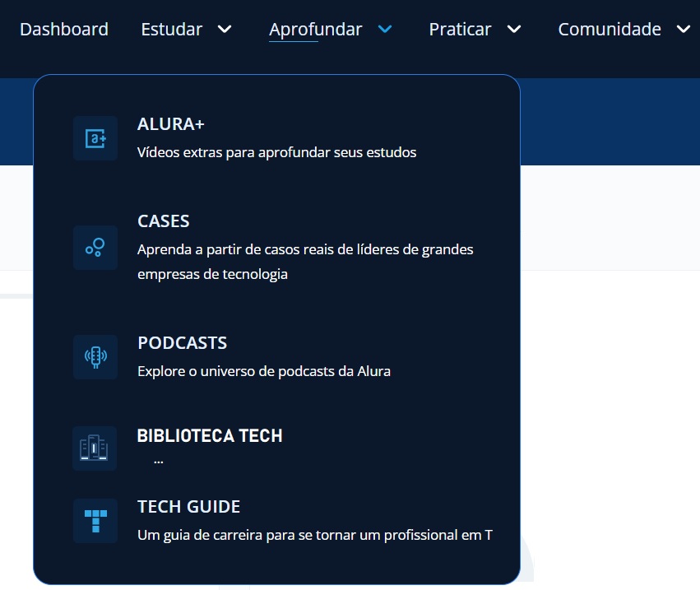The width and height of the screenshot is (700, 590).
Task: Open the Podcasts microphone icon
Action: click(x=95, y=356)
